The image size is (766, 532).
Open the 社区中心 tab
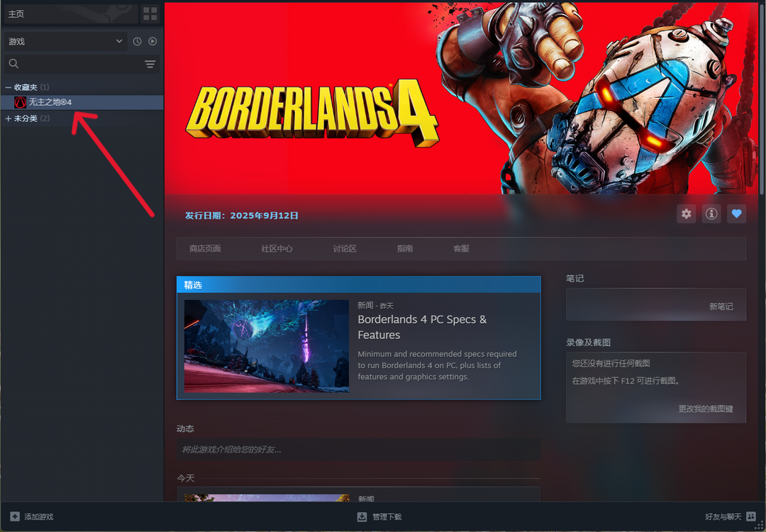[277, 249]
